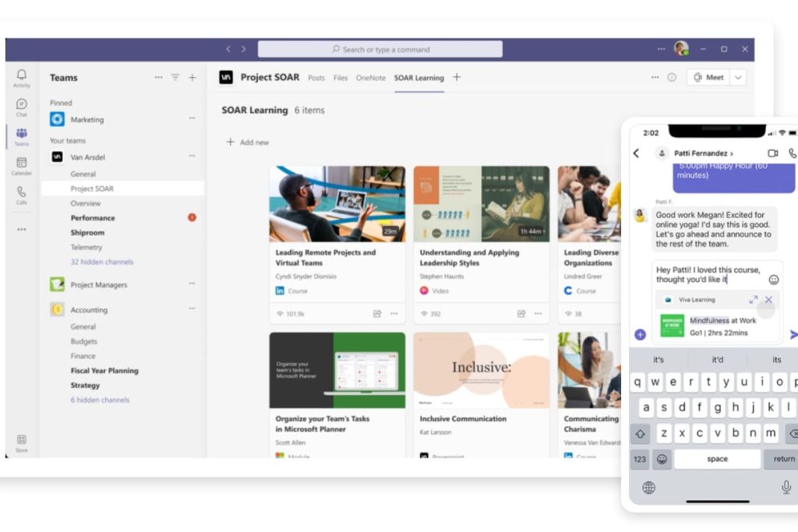The width and height of the screenshot is (798, 532).
Task: Tap the microphone dictation icon on phone
Action: click(786, 488)
